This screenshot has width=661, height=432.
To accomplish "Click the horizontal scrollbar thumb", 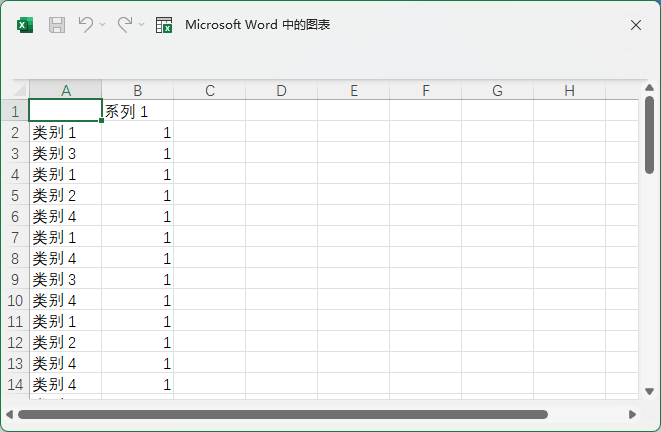I will coord(282,414).
